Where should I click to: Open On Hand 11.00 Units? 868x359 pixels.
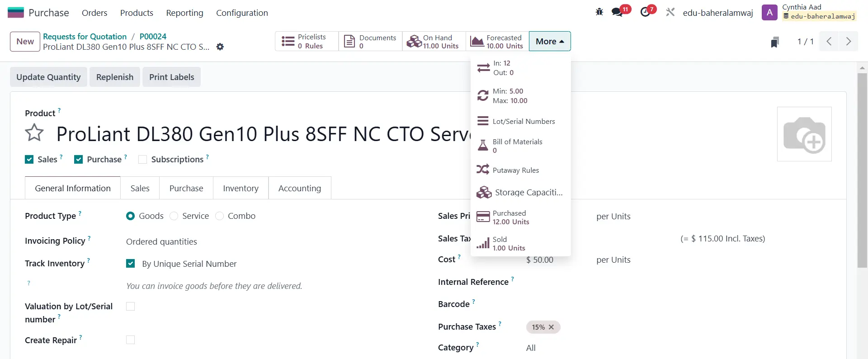(434, 41)
